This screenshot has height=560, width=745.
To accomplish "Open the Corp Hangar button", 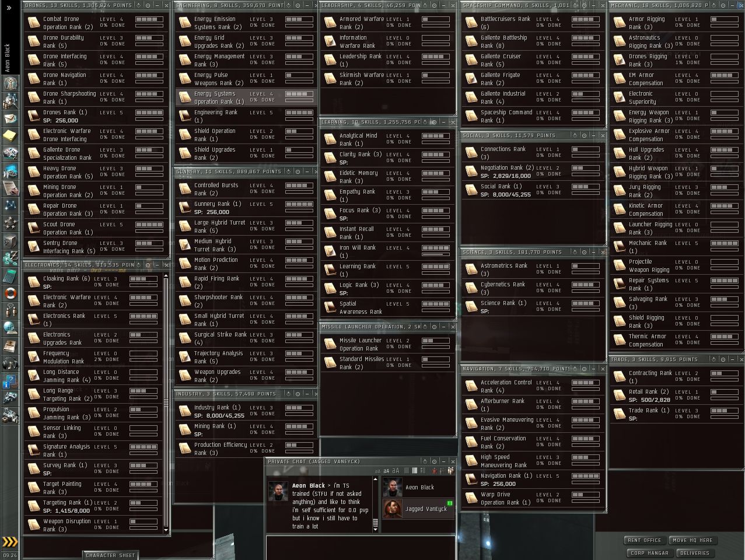I will click(650, 553).
